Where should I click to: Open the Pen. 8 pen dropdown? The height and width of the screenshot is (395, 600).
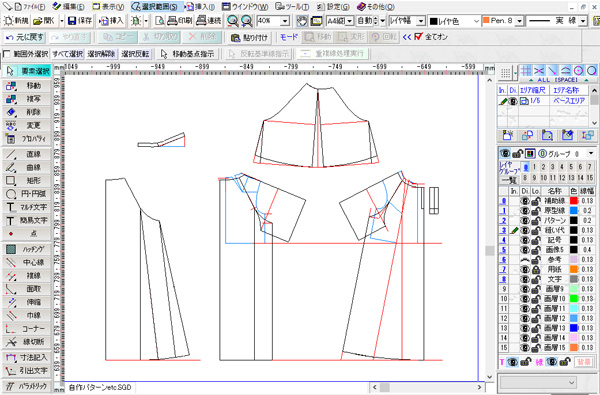519,21
